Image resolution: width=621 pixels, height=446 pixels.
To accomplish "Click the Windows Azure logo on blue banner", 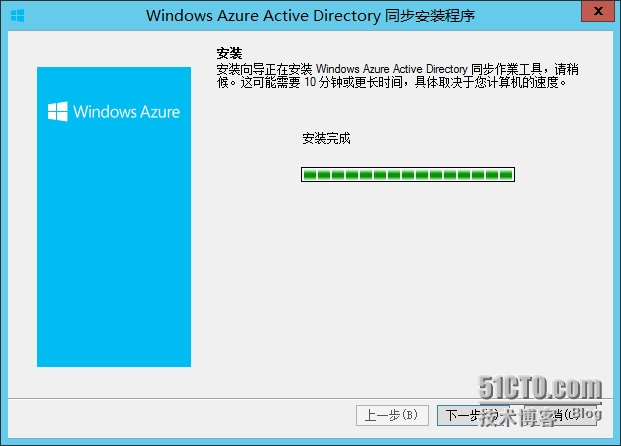I will pos(58,112).
